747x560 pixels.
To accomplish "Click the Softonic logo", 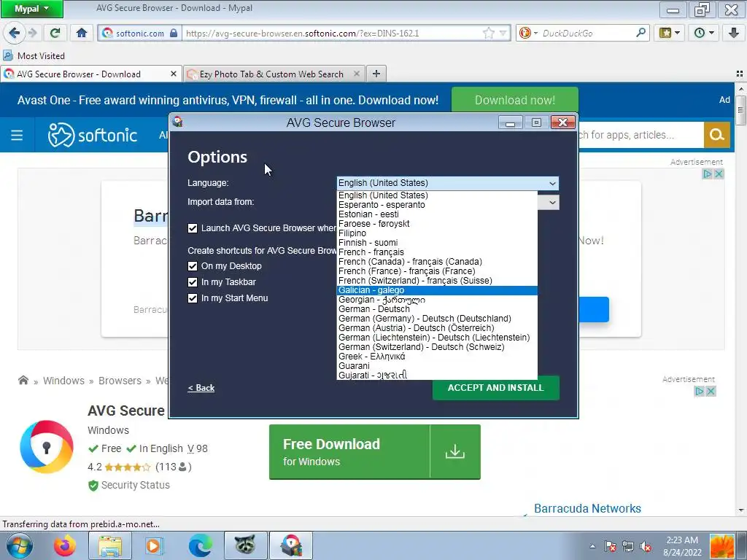I will [x=93, y=135].
